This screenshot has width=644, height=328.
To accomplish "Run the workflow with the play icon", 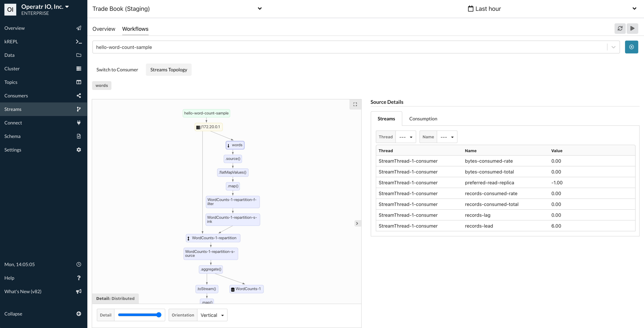I will pyautogui.click(x=632, y=28).
